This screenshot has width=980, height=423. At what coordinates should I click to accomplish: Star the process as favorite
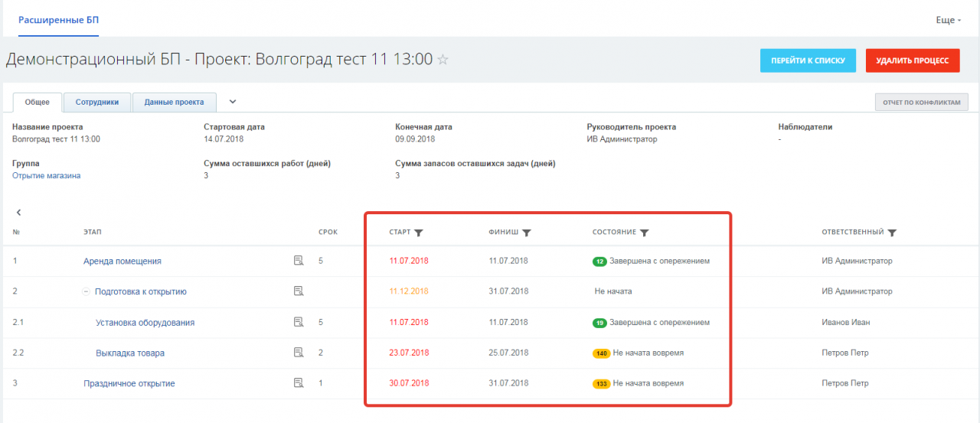pos(443,60)
